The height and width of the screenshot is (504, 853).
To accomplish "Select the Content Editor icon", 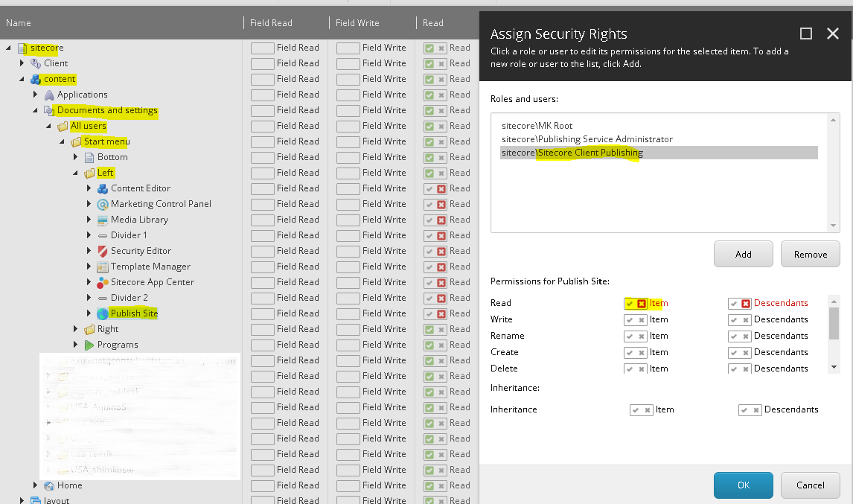I will pos(102,189).
